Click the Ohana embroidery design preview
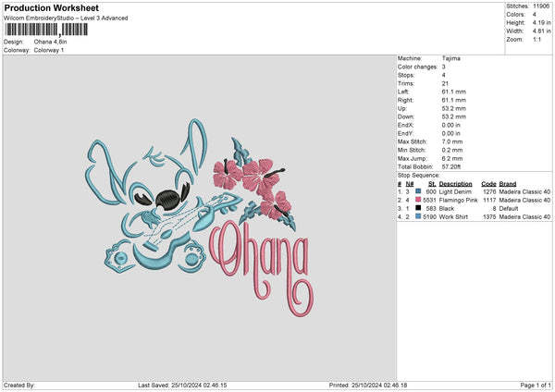Screen dimensions: 555x392 (x=200, y=217)
